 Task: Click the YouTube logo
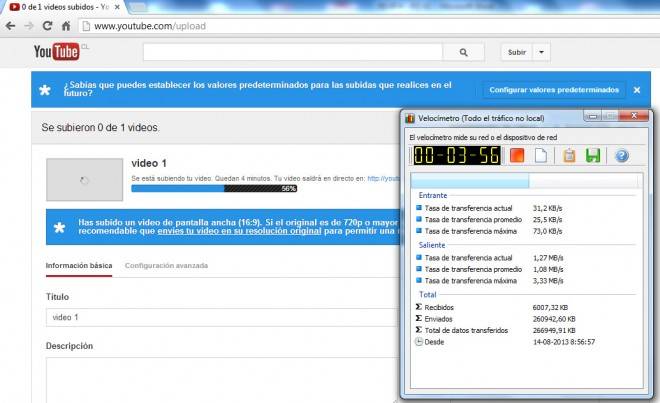[x=56, y=52]
